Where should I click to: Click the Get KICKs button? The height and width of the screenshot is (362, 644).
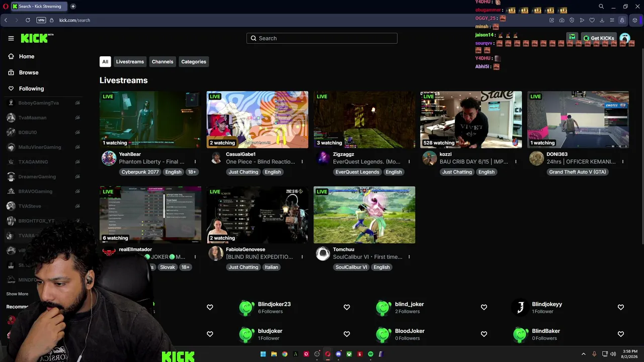[x=599, y=38]
